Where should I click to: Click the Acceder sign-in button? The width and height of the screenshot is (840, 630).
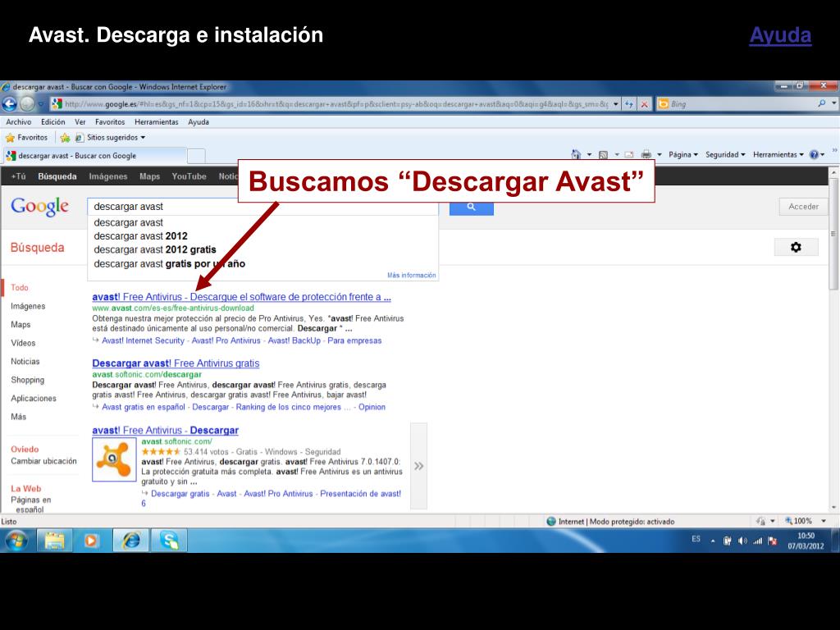tap(803, 206)
